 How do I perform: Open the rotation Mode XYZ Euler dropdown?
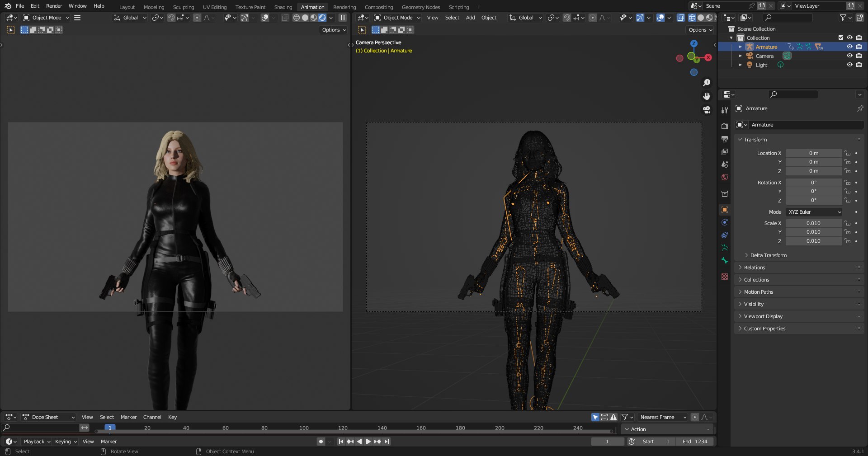point(814,212)
